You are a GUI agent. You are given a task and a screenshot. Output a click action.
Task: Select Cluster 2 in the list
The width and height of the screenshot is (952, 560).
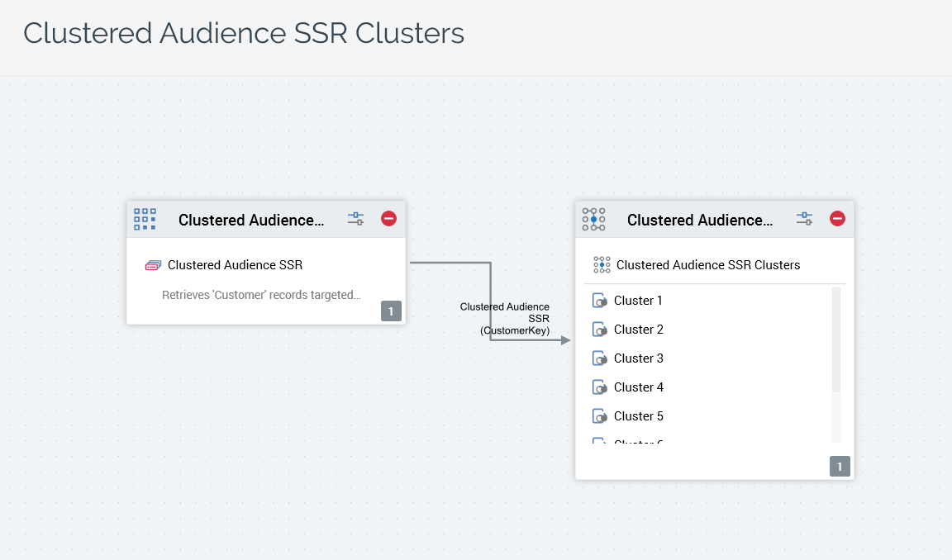tap(638, 330)
